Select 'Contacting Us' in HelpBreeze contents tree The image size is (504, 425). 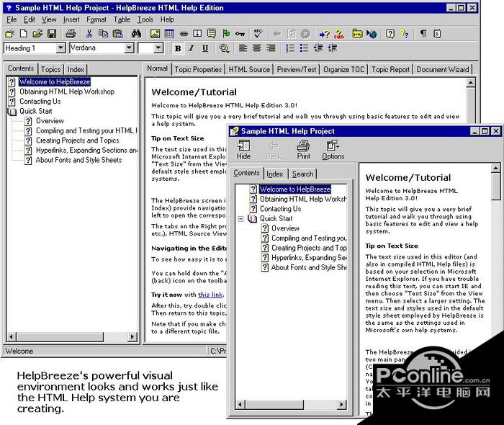tap(40, 102)
